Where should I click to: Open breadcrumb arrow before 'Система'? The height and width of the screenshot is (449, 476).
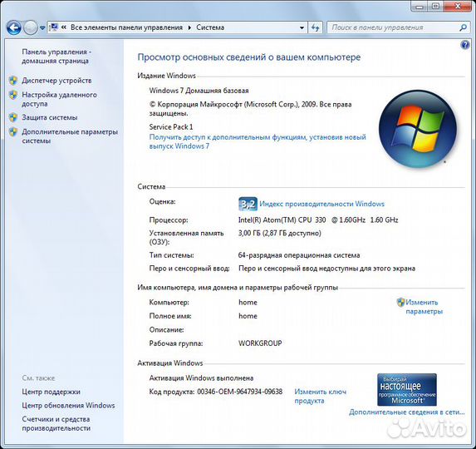click(x=189, y=27)
